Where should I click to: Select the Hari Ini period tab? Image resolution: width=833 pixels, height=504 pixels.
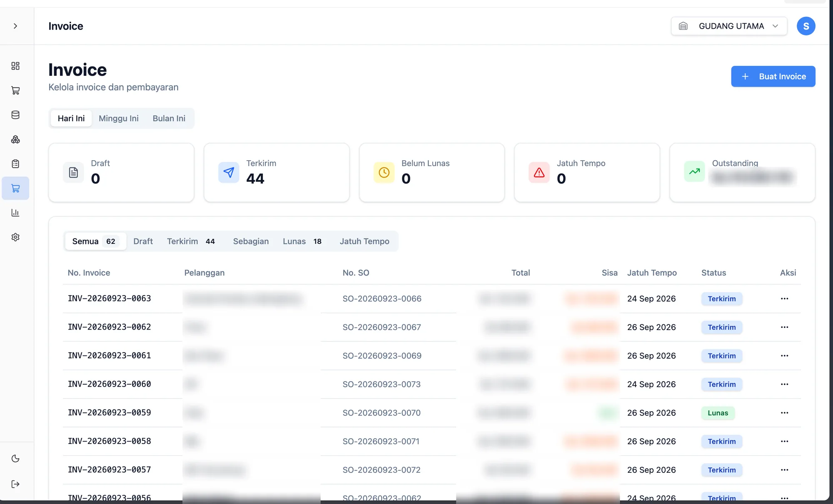pos(71,118)
